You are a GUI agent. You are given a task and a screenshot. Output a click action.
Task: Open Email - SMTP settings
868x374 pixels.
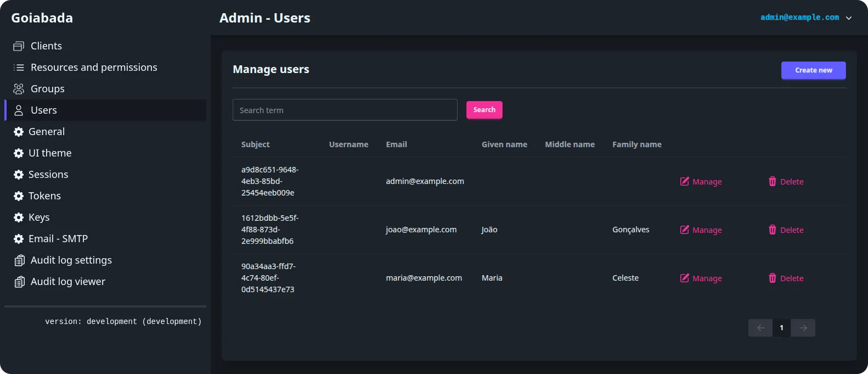point(105,239)
